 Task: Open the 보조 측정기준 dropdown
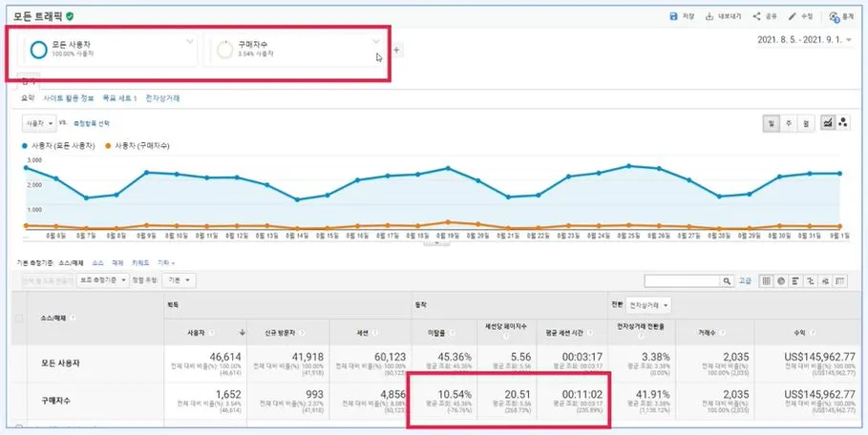[103, 280]
